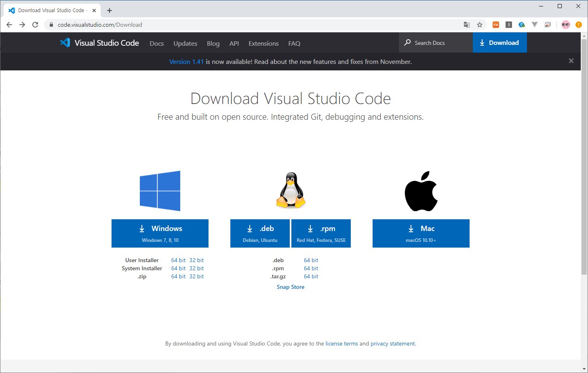The image size is (588, 373).
Task: Download User Installer 64 bit
Action: coord(178,260)
